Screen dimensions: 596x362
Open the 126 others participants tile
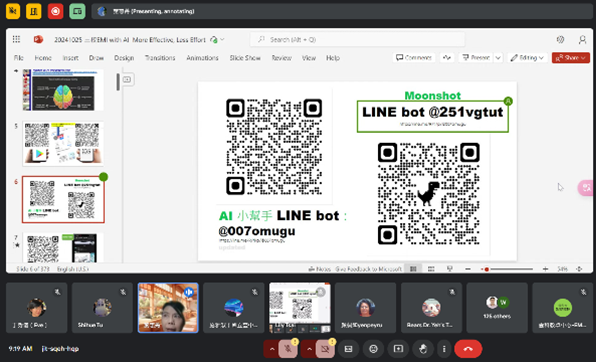click(x=497, y=308)
